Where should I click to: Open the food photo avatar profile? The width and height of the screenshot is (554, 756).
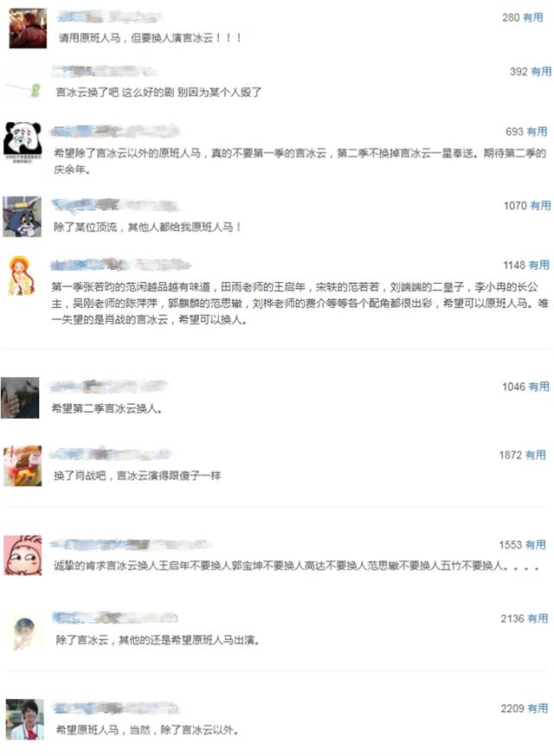tap(23, 465)
